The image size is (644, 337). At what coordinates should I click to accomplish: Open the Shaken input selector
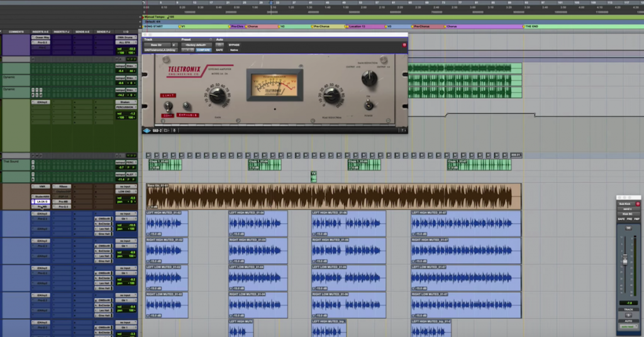click(x=125, y=102)
